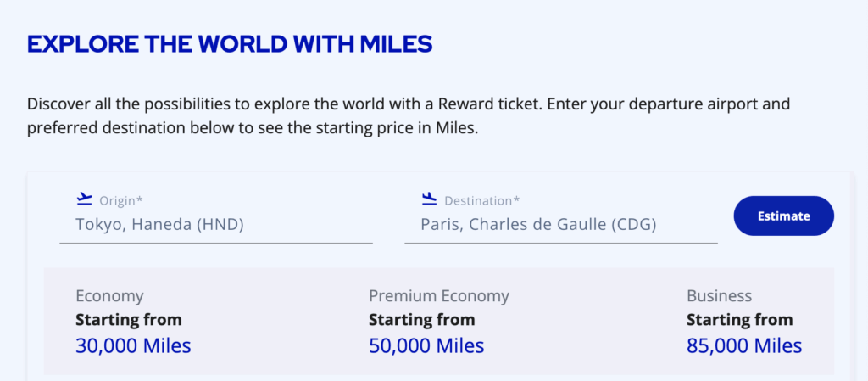Click the underline beneath the destination field

pyautogui.click(x=561, y=243)
